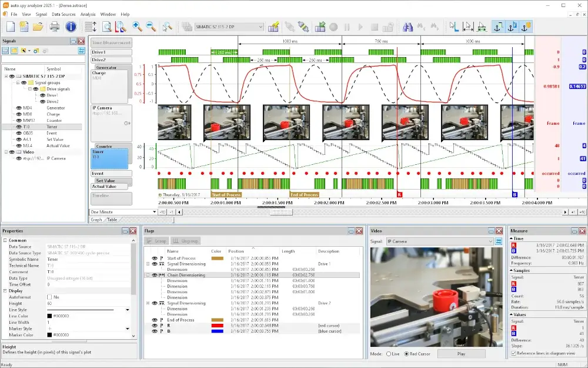Open the File menu
Viewport: 588px width, 368px height.
pos(14,14)
